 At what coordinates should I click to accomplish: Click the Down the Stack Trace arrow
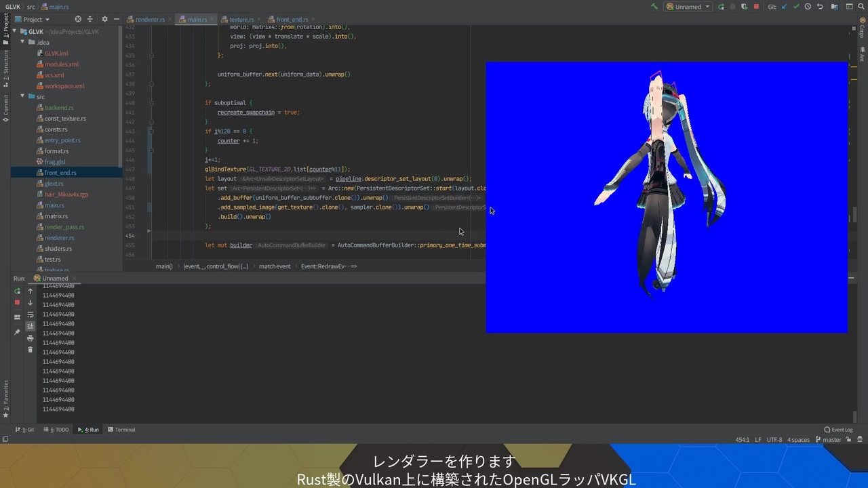(30, 303)
